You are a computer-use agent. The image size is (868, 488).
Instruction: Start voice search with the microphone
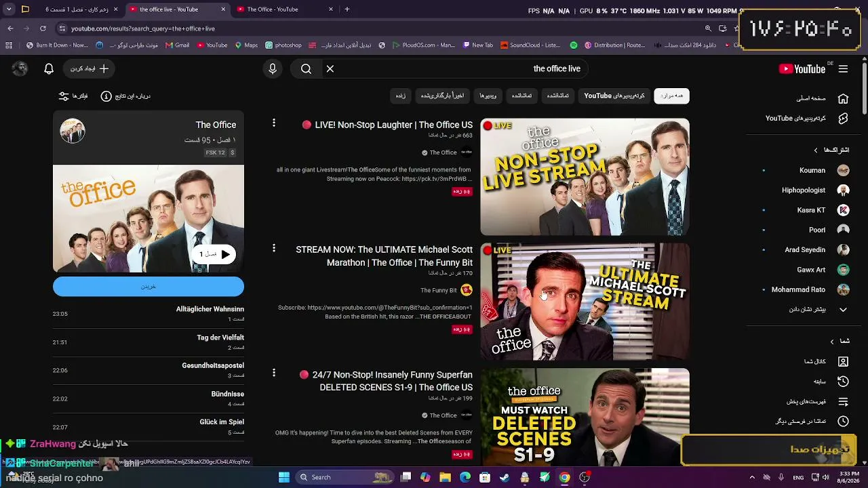[273, 68]
